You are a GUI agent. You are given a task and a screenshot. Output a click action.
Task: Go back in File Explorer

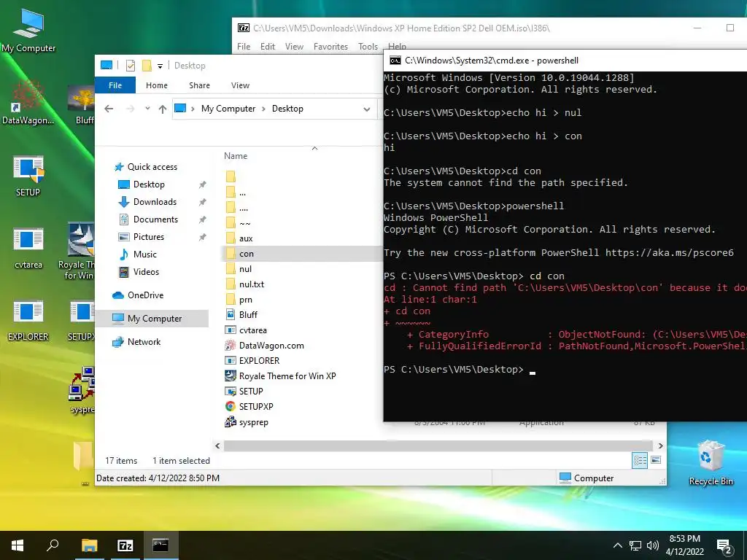click(x=109, y=109)
